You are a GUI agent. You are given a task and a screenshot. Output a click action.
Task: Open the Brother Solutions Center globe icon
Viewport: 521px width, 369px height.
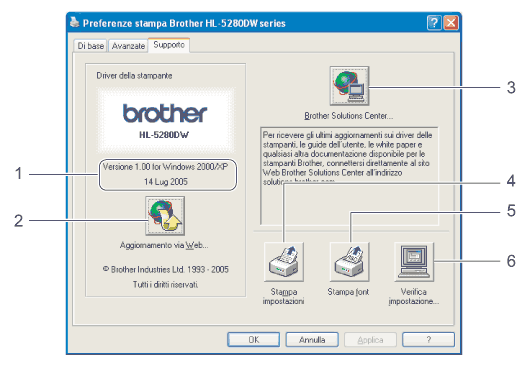[349, 86]
